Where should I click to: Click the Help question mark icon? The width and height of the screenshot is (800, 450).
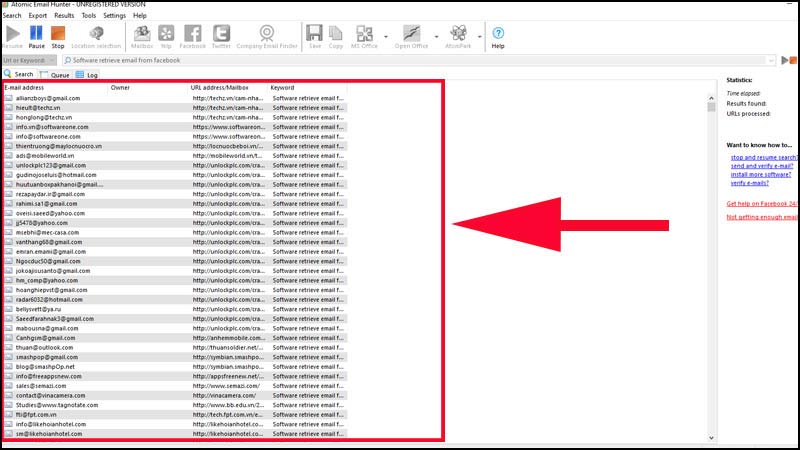coord(497,36)
